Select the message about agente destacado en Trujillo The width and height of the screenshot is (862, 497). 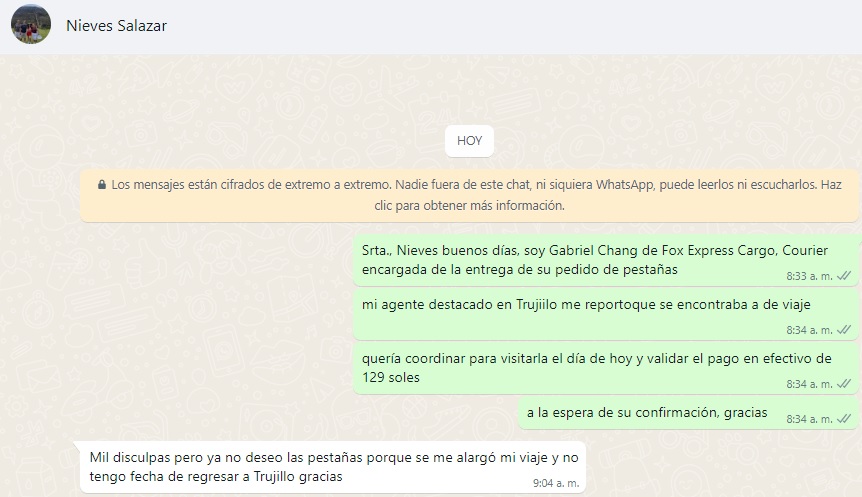point(605,315)
